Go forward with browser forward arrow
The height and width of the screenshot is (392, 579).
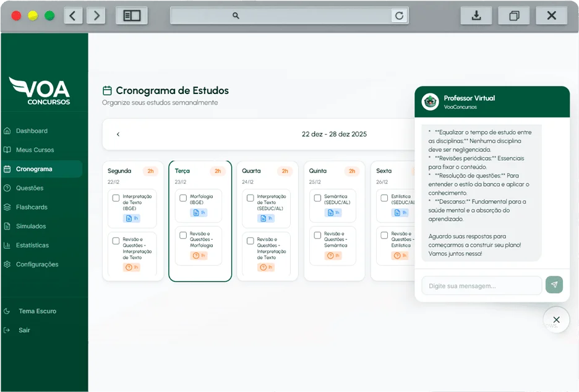(x=95, y=16)
